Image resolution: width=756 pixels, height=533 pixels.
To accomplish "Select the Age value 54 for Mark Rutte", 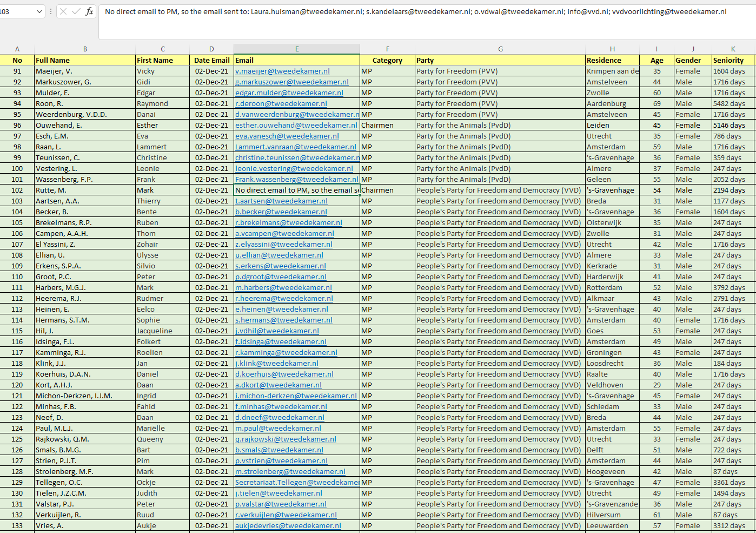I will click(656, 190).
